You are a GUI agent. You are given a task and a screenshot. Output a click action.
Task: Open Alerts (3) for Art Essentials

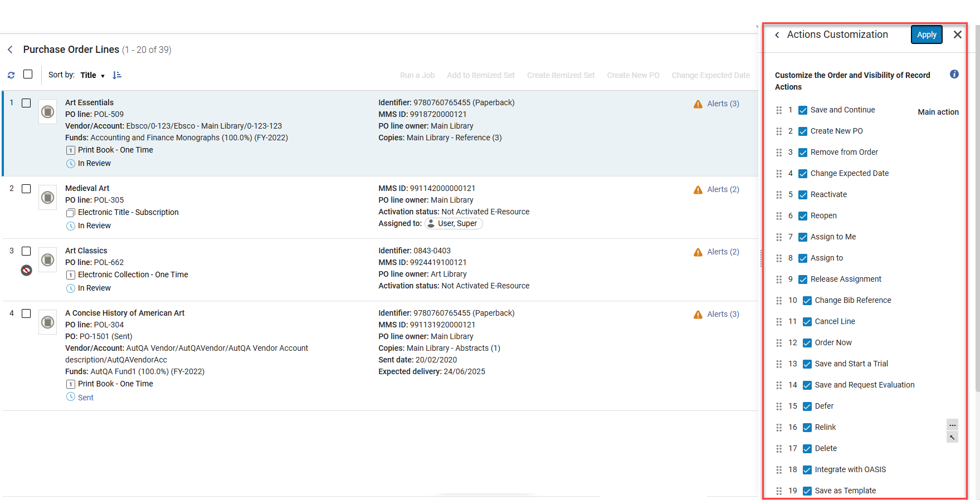723,104
